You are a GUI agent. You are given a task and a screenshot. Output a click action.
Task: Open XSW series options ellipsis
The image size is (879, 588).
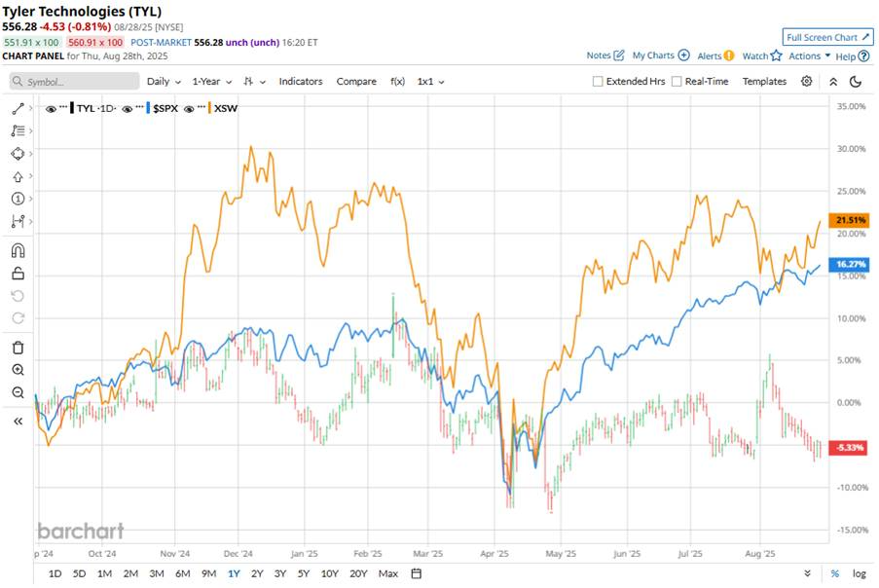pyautogui.click(x=201, y=108)
